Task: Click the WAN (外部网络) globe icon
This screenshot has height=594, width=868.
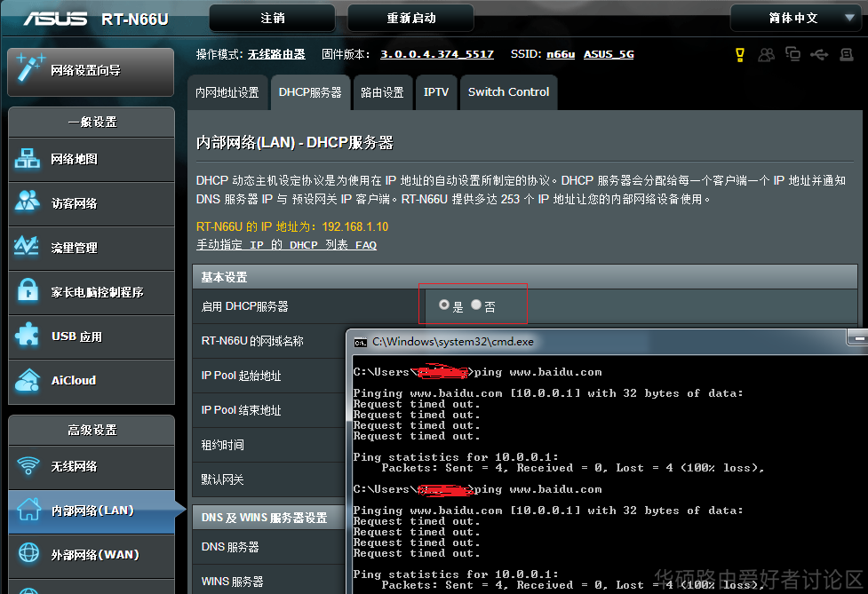Action: click(28, 553)
